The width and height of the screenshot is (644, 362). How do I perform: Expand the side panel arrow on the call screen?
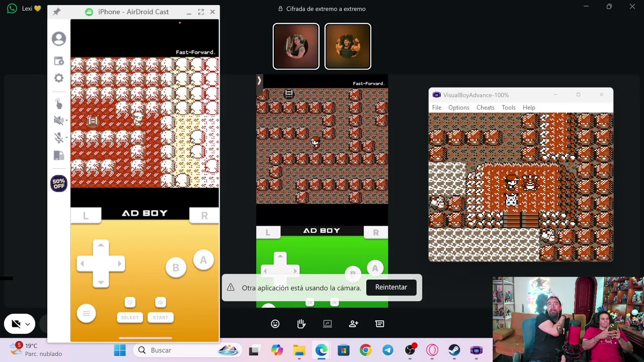pyautogui.click(x=259, y=80)
